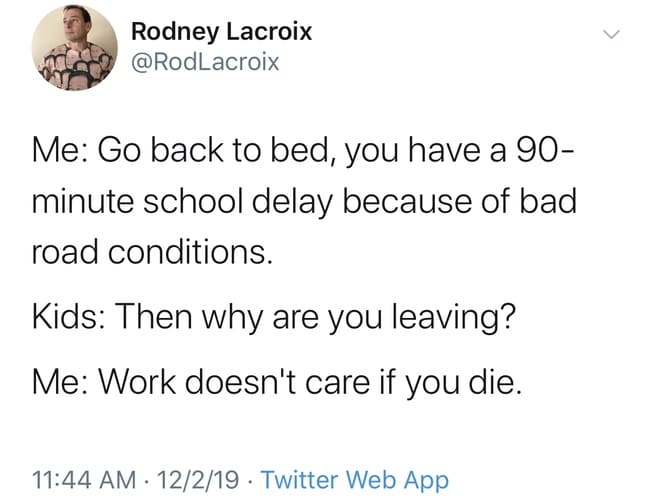650x501 pixels.
Task: Select 'Kids: Then why are you leaving?' line
Action: pos(274,318)
